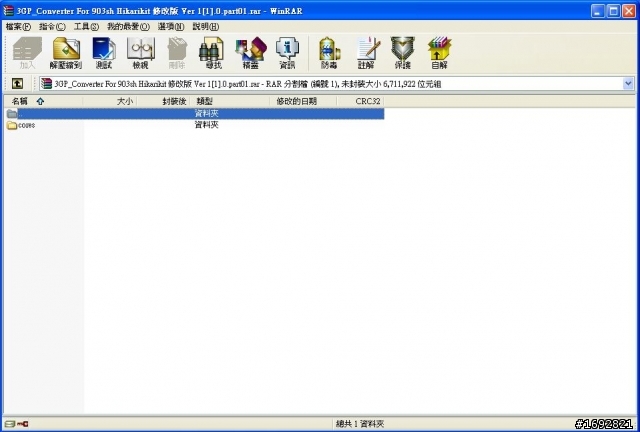640x432 pixels.
Task: Sort by Type (類型) column header
Action: tap(230, 101)
